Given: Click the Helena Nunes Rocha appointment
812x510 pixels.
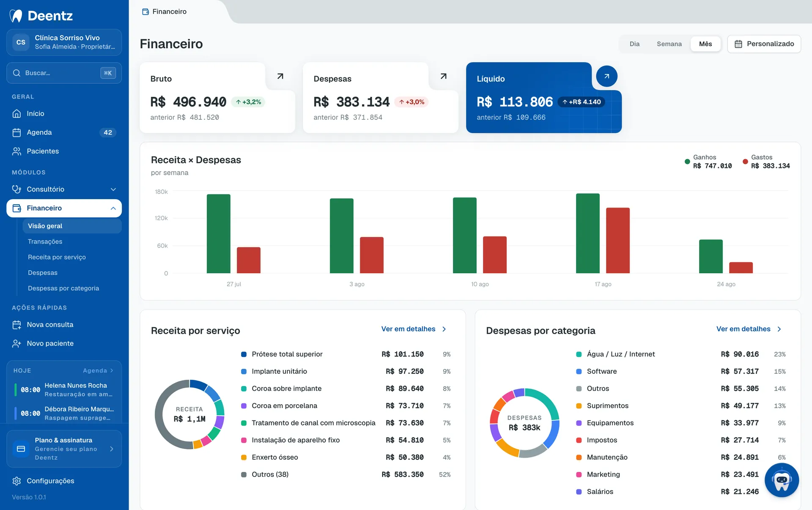Looking at the screenshot, I should click(64, 389).
